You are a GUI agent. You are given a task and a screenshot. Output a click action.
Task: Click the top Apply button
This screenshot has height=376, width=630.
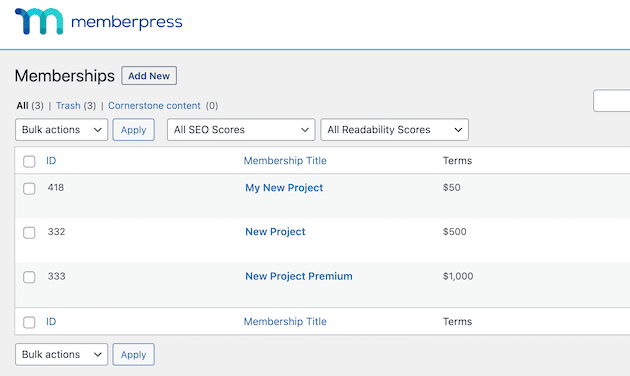tap(133, 130)
